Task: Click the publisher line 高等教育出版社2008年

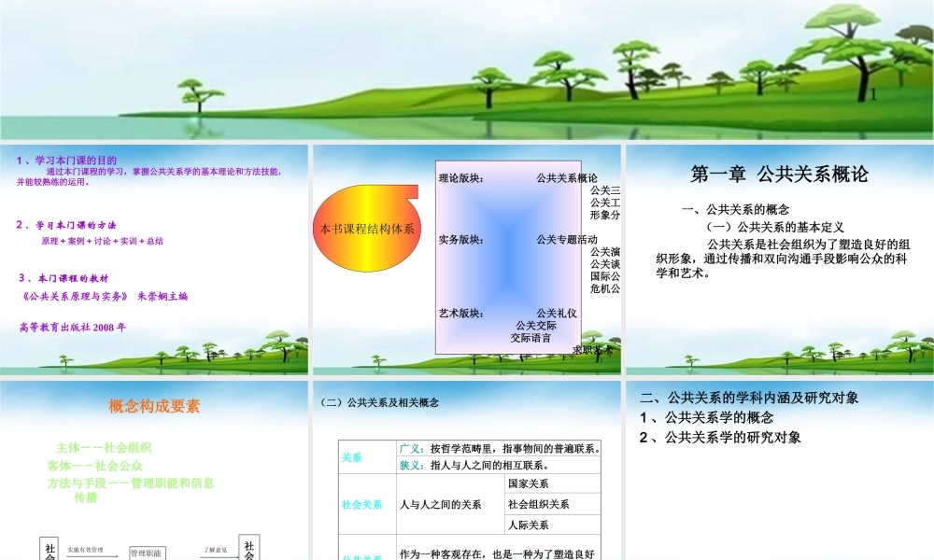Action: click(x=73, y=328)
